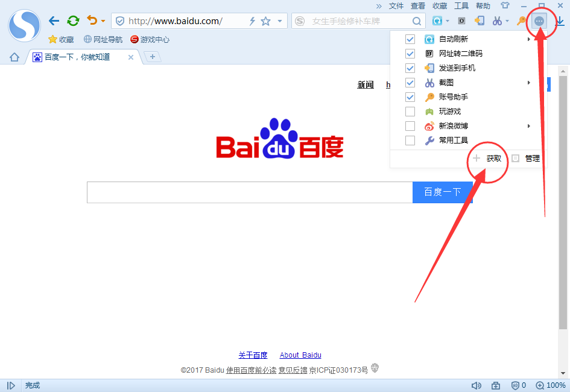Click the Sogou search engine icon
Viewport: 570px width, 392px height.
[300, 21]
